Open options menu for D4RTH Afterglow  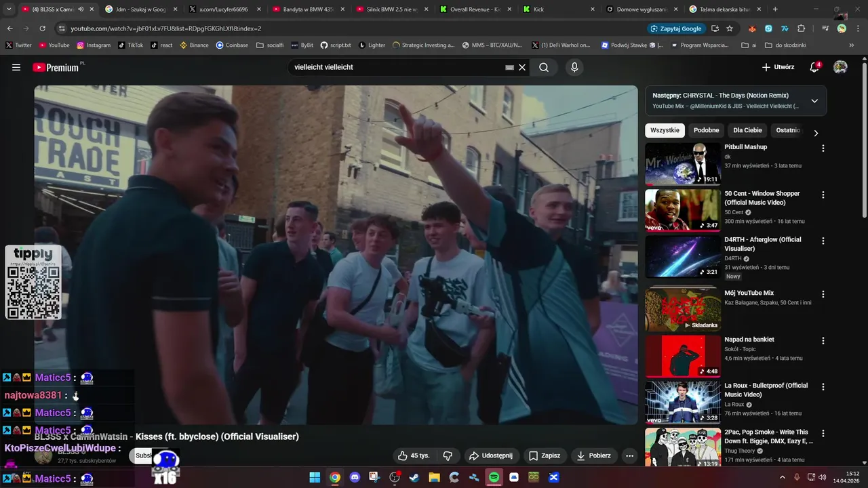(x=823, y=241)
